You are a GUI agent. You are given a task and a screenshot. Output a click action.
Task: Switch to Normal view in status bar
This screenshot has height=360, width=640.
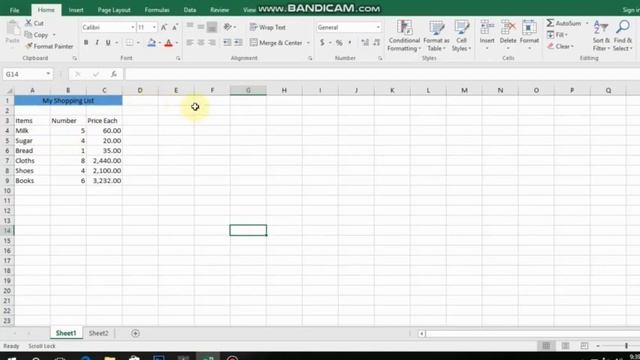tap(546, 346)
